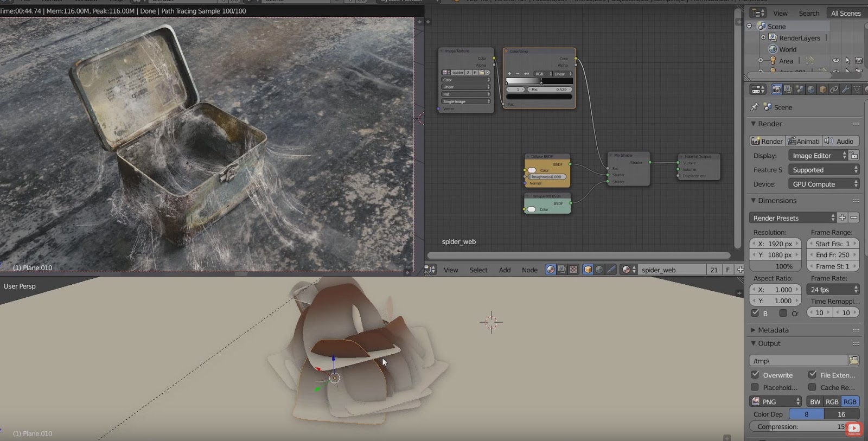Select BW color mode button
This screenshot has height=441, width=868.
click(x=815, y=401)
